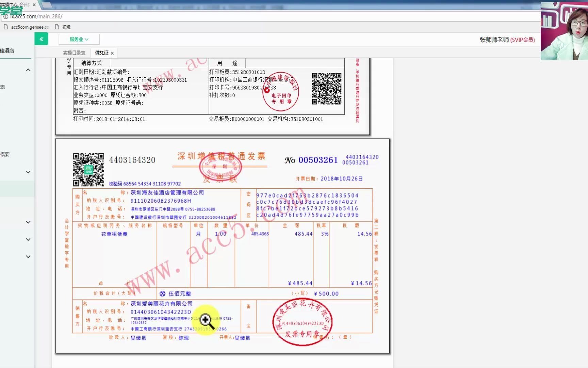This screenshot has width=588, height=368.
Task: Close the 做凭证 tab
Action: tap(112, 53)
